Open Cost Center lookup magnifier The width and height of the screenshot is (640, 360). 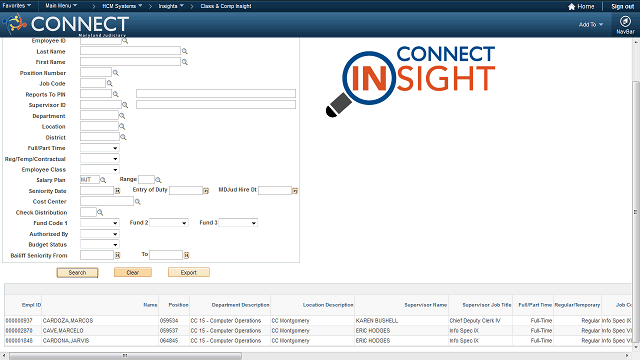[x=138, y=202]
